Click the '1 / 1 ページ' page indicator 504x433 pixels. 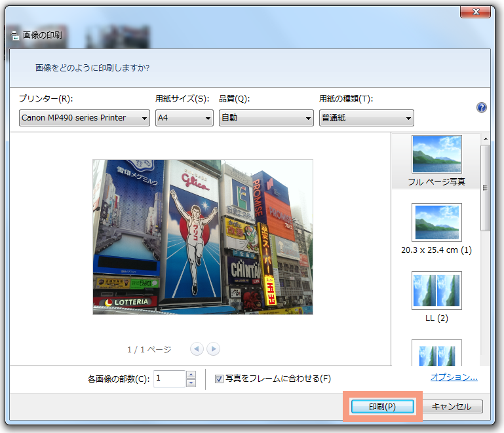[149, 350]
